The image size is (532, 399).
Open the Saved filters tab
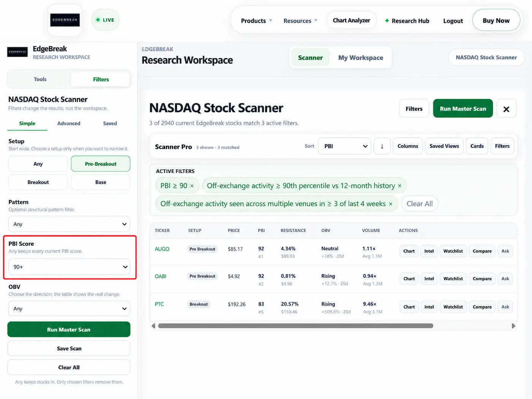tap(110, 123)
